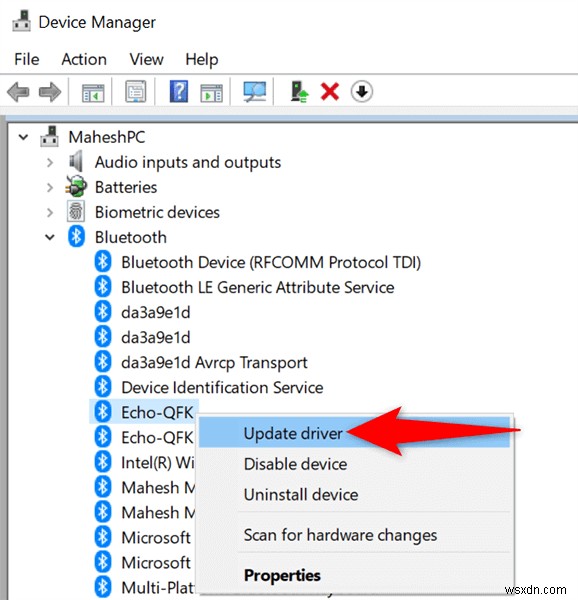Viewport: 578px width, 600px height.
Task: Select da3a9e1d Avrcp Transport device
Action: click(x=214, y=362)
